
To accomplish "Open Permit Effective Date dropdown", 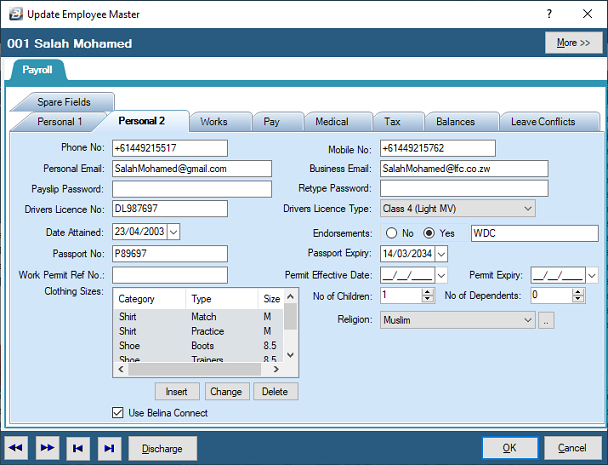I will click(441, 276).
